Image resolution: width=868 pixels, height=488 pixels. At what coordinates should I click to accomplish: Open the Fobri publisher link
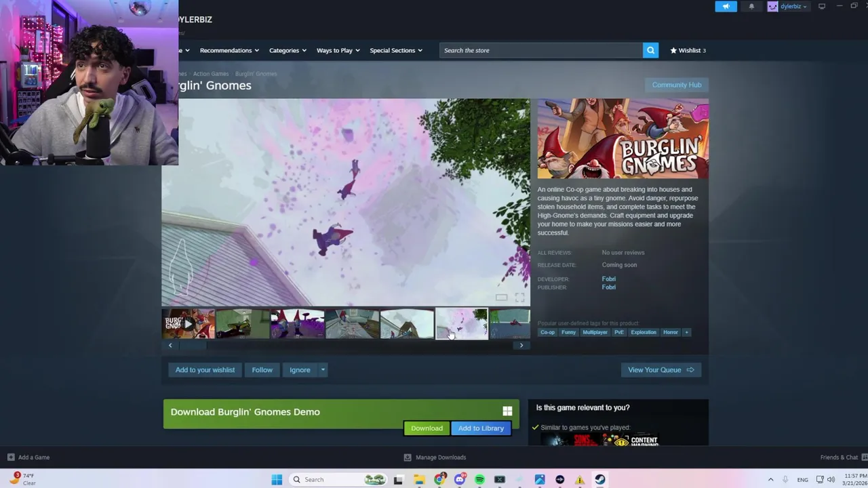[609, 287]
